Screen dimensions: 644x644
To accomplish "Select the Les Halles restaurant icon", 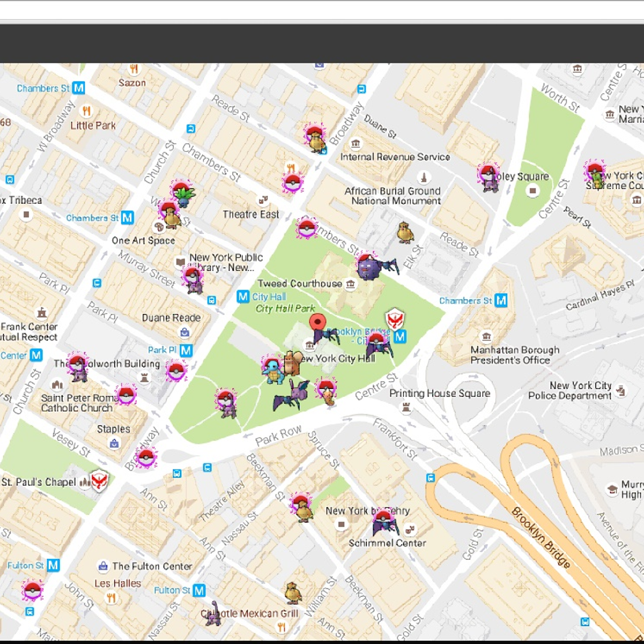I will (111, 598).
